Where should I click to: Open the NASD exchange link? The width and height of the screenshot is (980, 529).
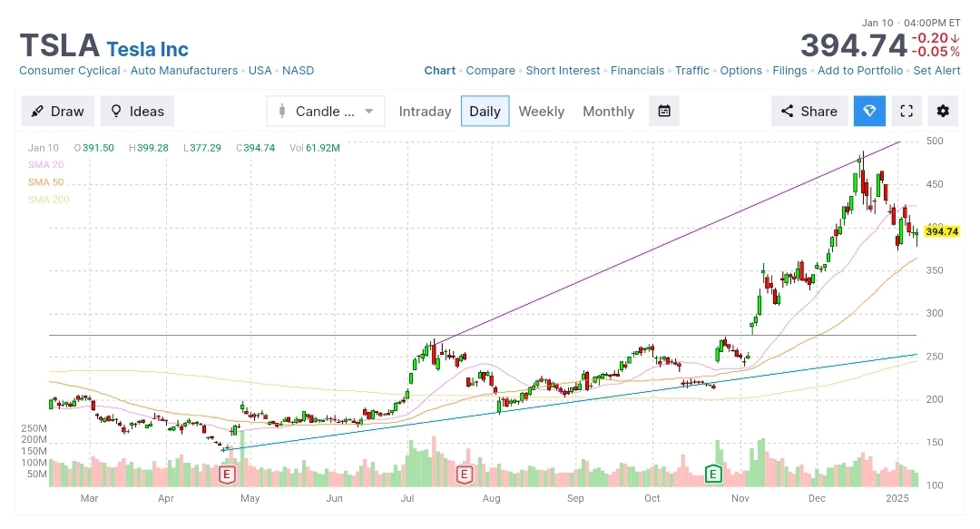pyautogui.click(x=299, y=71)
